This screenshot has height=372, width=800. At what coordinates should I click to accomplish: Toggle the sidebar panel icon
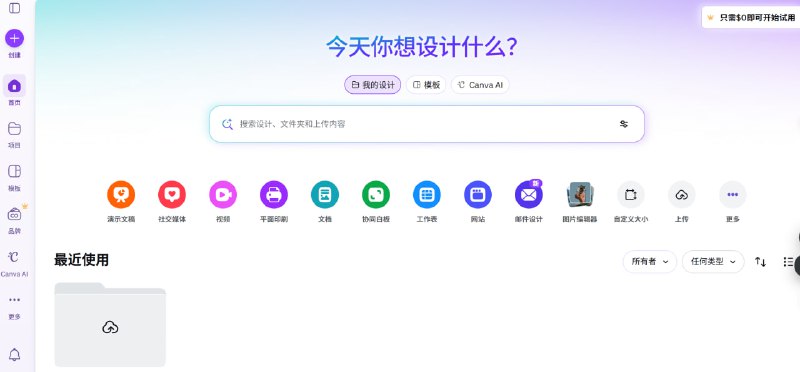pos(14,8)
